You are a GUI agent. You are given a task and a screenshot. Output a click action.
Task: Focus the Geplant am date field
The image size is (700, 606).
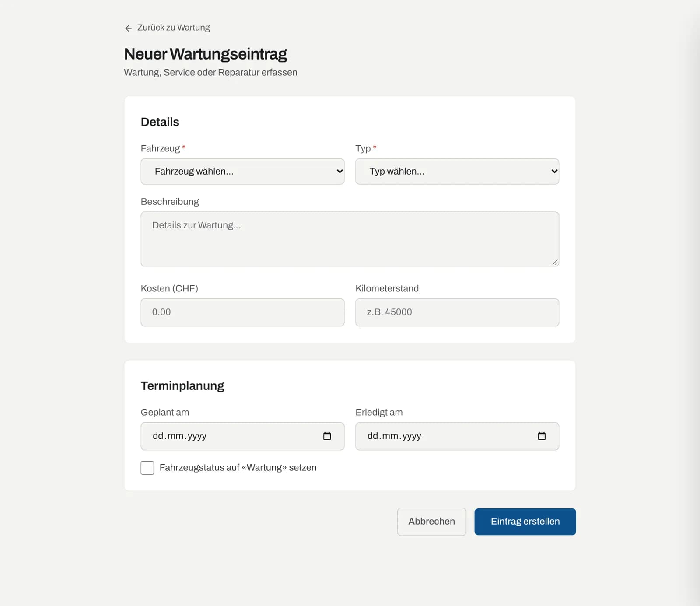[x=242, y=436]
